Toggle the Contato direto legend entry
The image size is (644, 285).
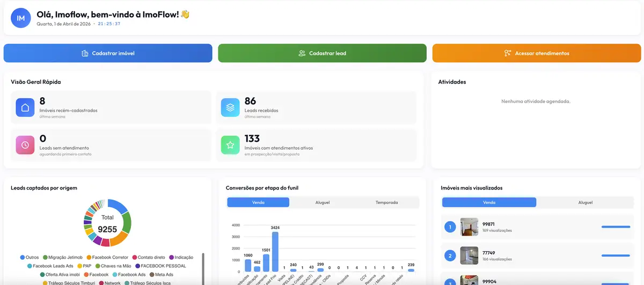(149, 258)
